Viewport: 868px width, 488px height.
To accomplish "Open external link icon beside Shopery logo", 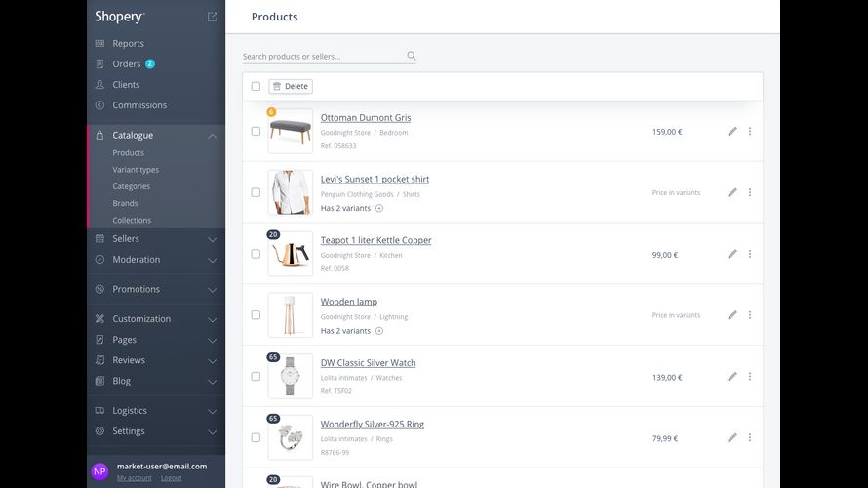I will [x=212, y=17].
